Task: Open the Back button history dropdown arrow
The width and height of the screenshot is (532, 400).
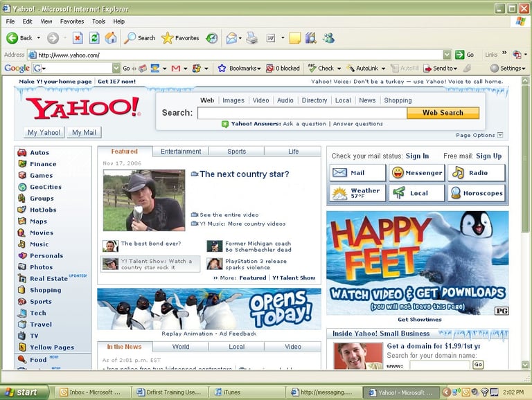Action: 39,38
